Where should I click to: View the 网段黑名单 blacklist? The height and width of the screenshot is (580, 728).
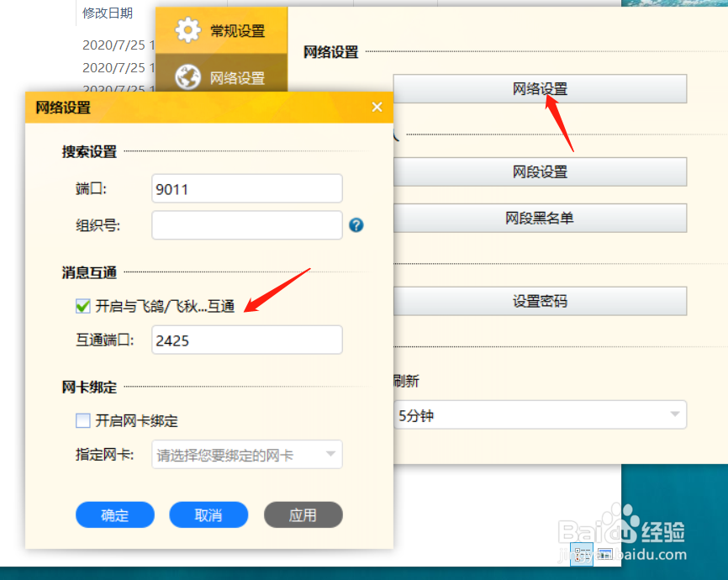(x=541, y=218)
